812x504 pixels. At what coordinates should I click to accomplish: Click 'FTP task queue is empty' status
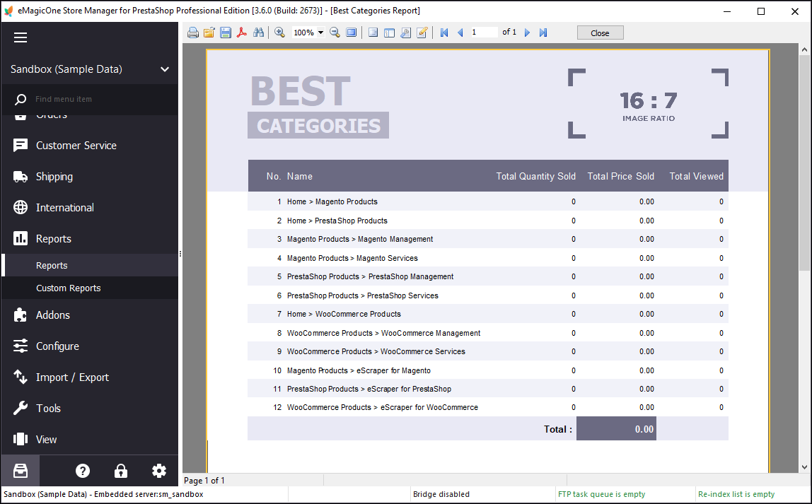pos(602,494)
